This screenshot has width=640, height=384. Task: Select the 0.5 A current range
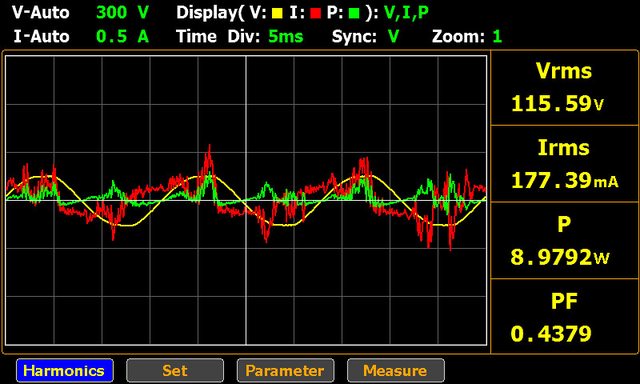coord(122,37)
